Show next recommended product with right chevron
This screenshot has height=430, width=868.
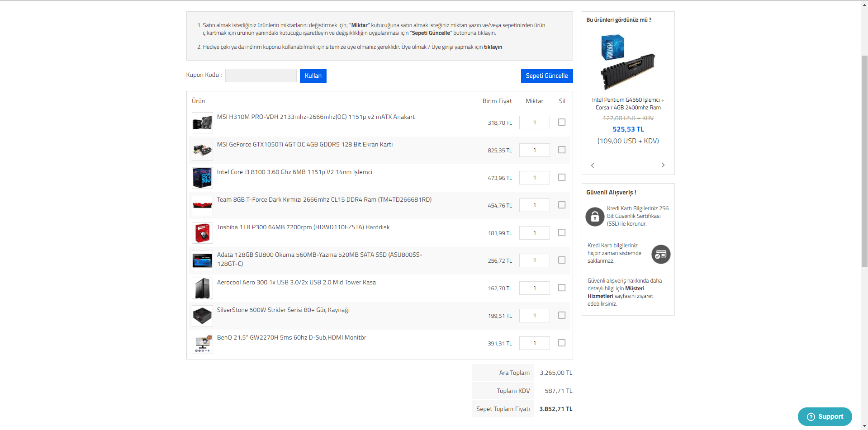(663, 165)
